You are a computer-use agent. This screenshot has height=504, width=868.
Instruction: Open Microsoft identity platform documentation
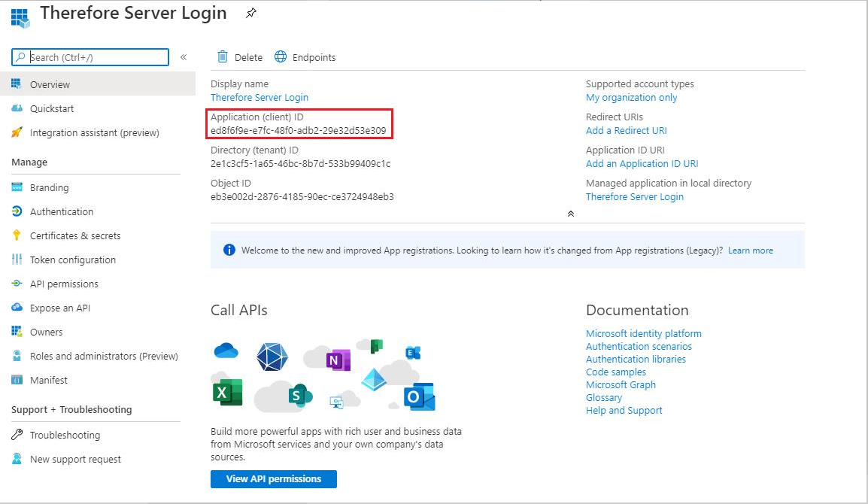[643, 333]
